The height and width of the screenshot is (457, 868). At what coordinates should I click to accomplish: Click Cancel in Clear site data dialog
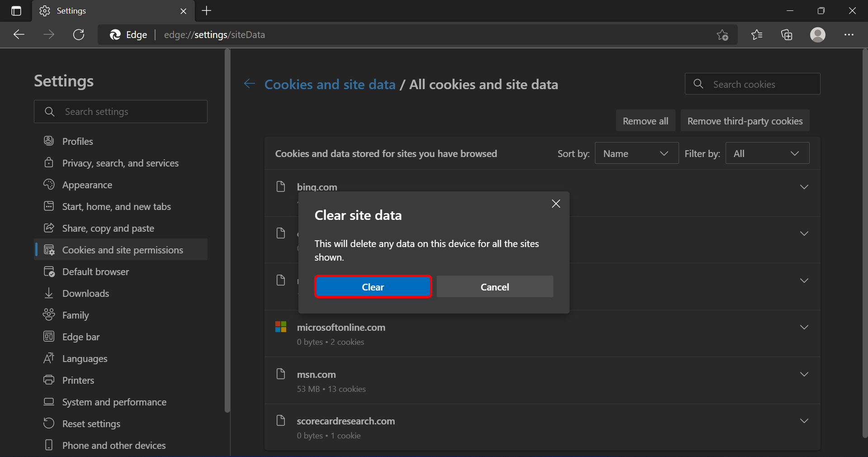click(495, 287)
